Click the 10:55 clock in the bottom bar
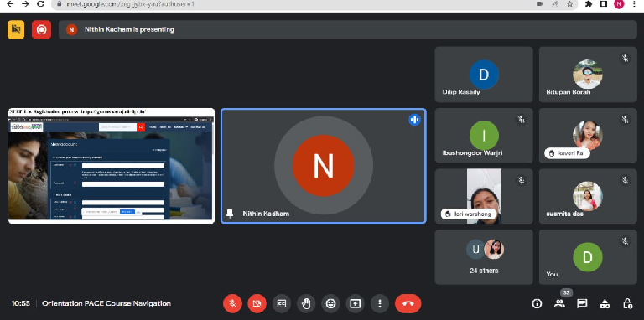The image size is (644, 320). 20,303
